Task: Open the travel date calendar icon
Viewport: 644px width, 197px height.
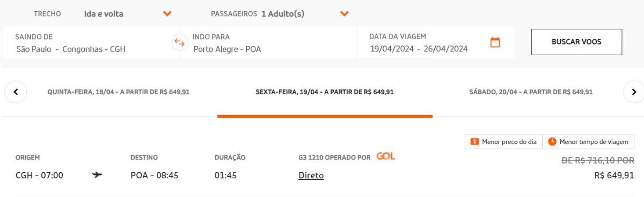Action: click(x=495, y=42)
